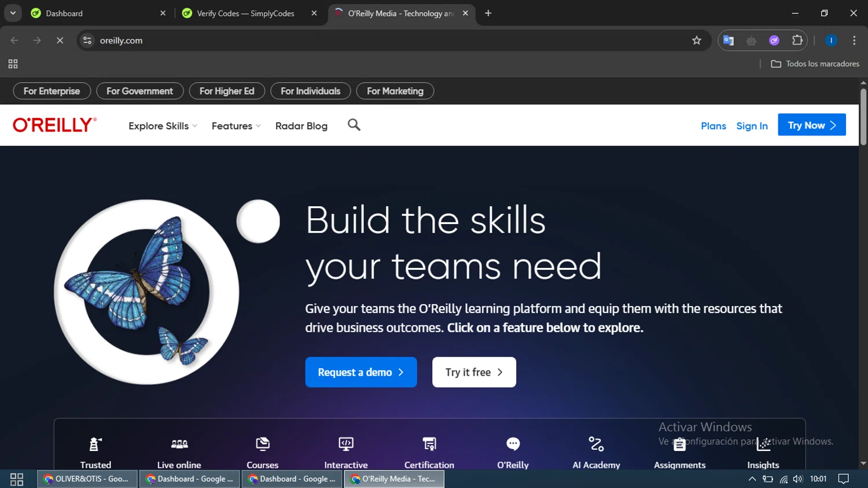868x488 pixels.
Task: Select the Certification feature icon
Action: point(429,444)
